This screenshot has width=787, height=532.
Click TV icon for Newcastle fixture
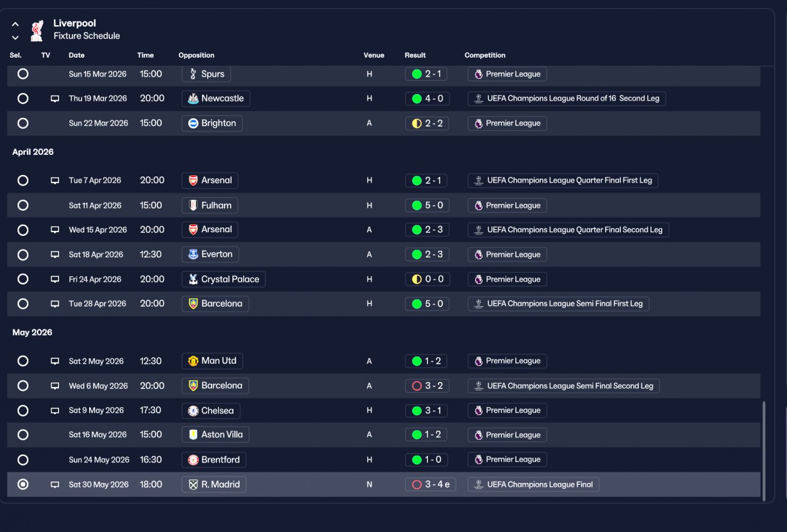click(x=55, y=99)
